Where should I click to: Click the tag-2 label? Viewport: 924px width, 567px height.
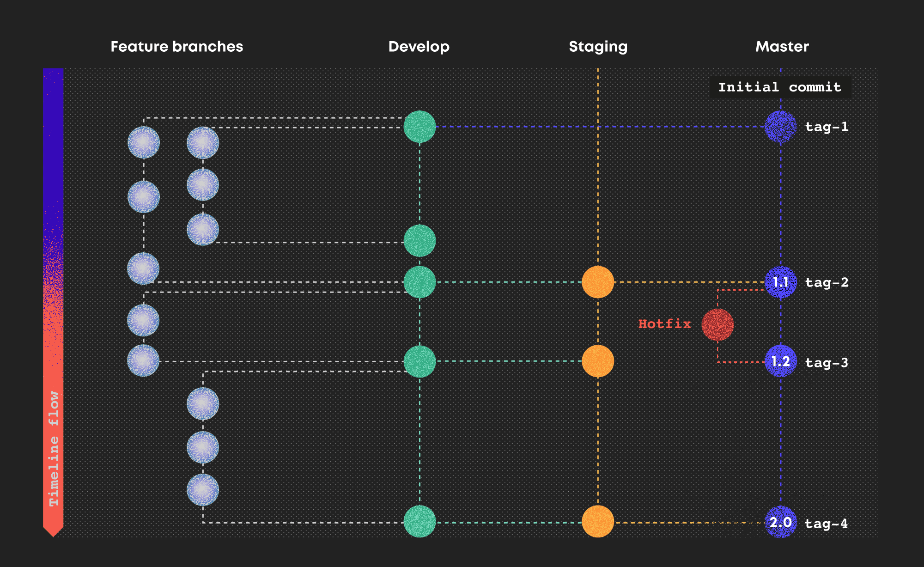[x=827, y=282]
